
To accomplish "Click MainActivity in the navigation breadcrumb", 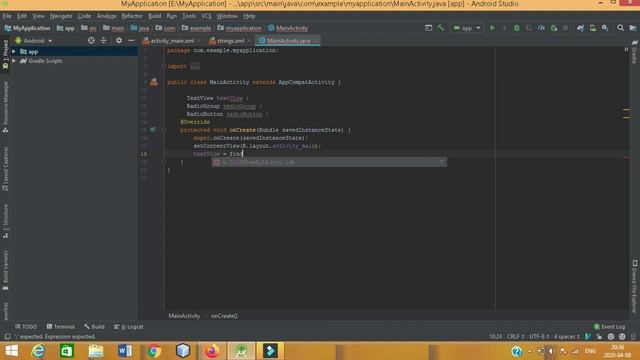I will [x=288, y=28].
